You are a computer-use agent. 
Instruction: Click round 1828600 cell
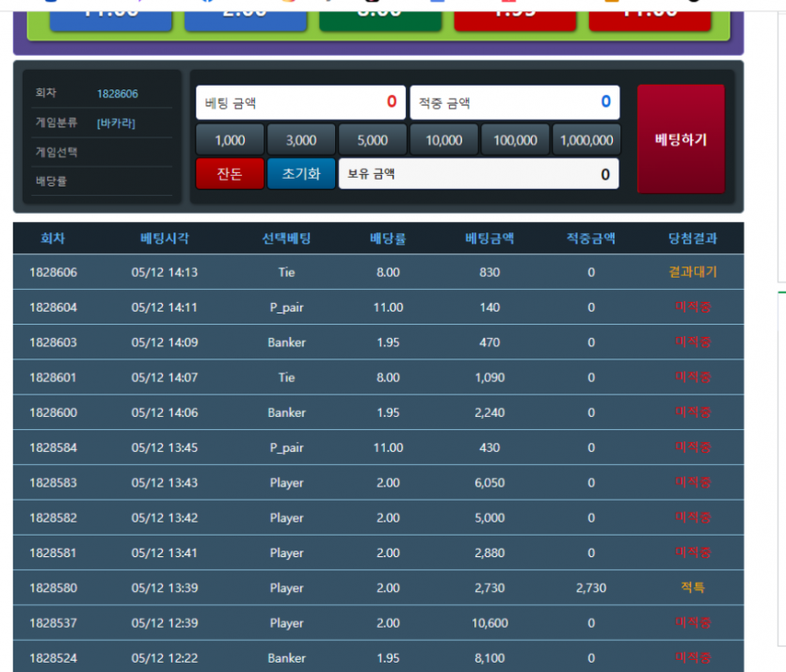pos(53,412)
